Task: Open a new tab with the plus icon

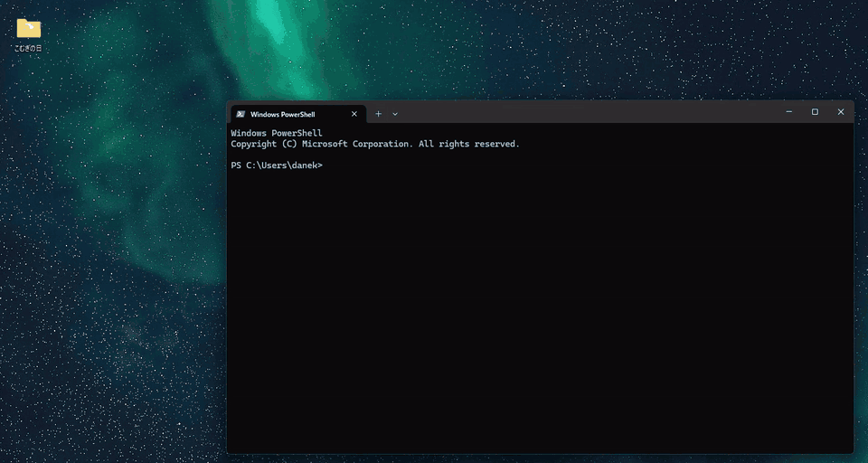Action: [378, 114]
